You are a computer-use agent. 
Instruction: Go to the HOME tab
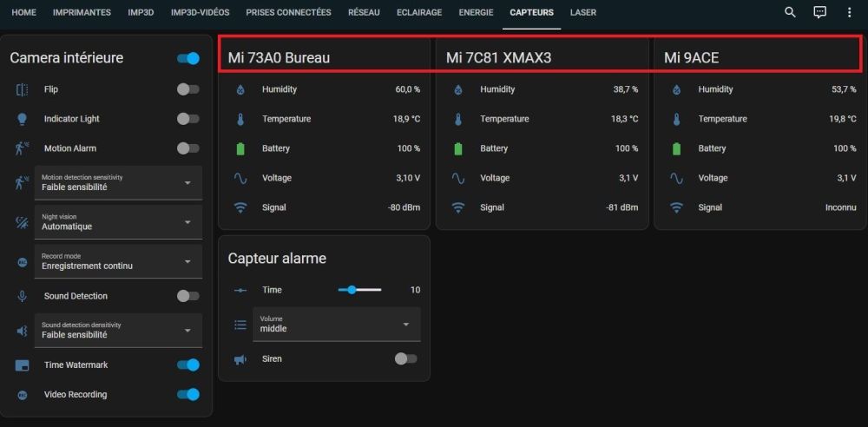(x=23, y=12)
